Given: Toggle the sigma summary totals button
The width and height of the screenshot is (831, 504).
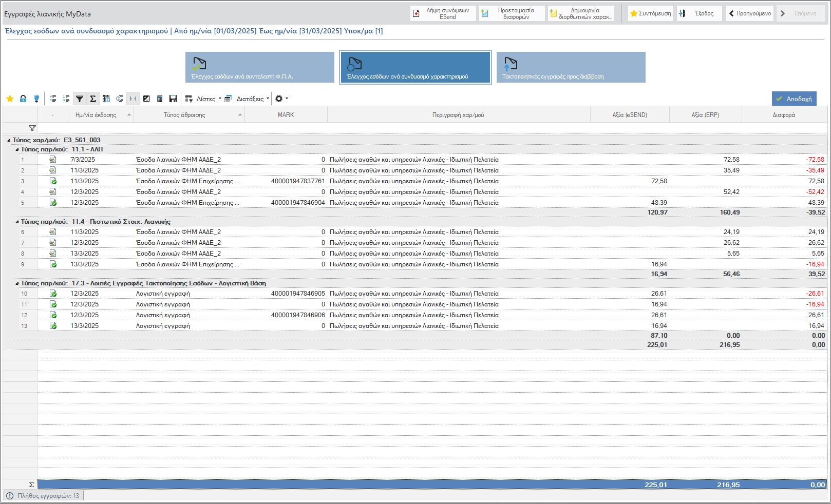Looking at the screenshot, I should tap(93, 99).
